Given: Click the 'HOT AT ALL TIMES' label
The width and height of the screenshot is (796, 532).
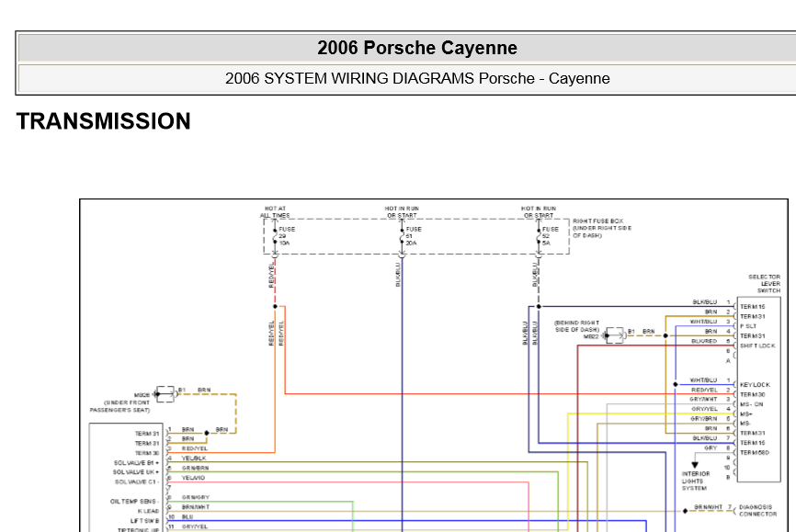Looking at the screenshot, I should pyautogui.click(x=275, y=211).
